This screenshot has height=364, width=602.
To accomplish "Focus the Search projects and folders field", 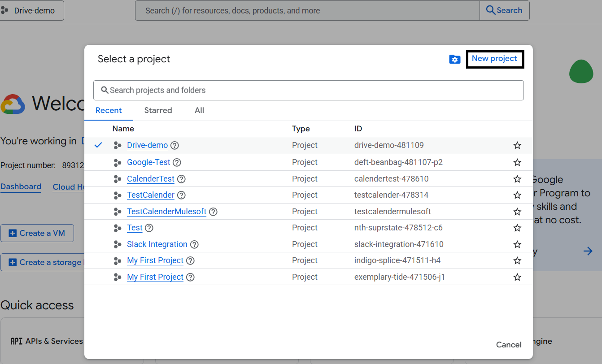I will [x=308, y=90].
